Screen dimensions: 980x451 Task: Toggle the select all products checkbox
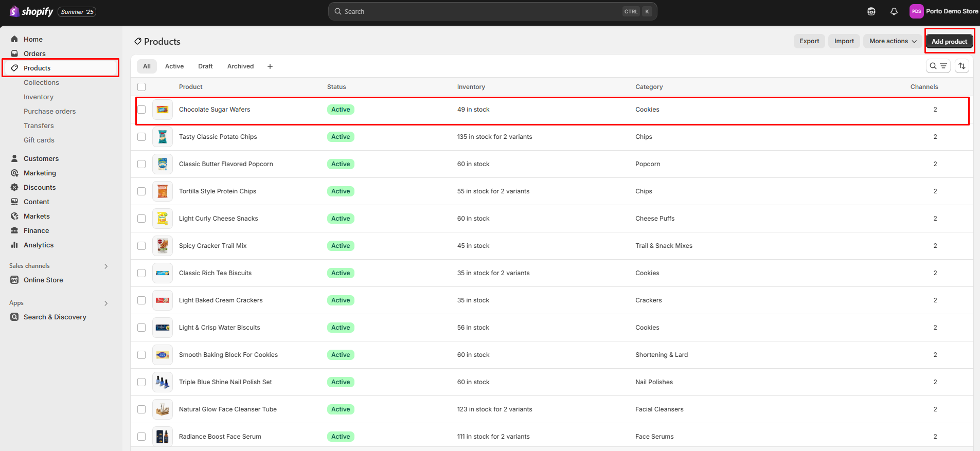(x=141, y=87)
